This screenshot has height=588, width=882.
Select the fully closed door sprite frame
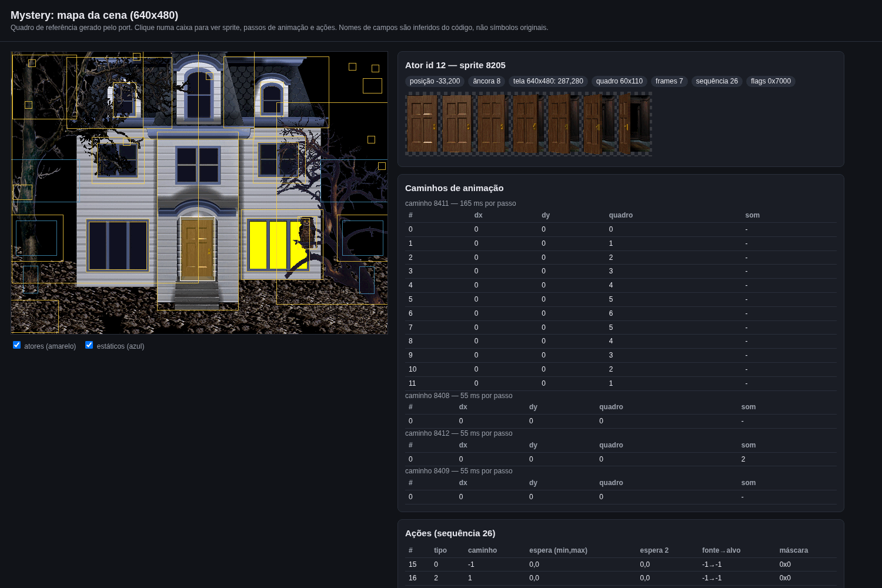click(423, 124)
